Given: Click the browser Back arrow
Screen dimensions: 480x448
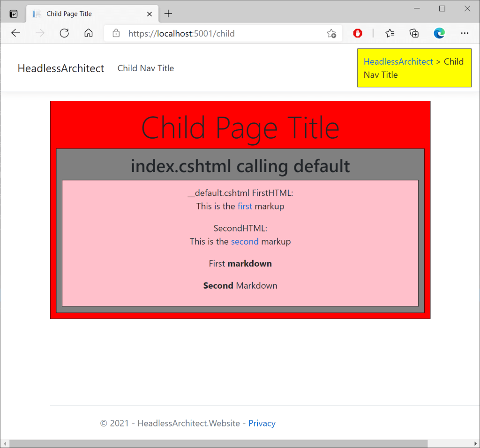Looking at the screenshot, I should [x=16, y=33].
